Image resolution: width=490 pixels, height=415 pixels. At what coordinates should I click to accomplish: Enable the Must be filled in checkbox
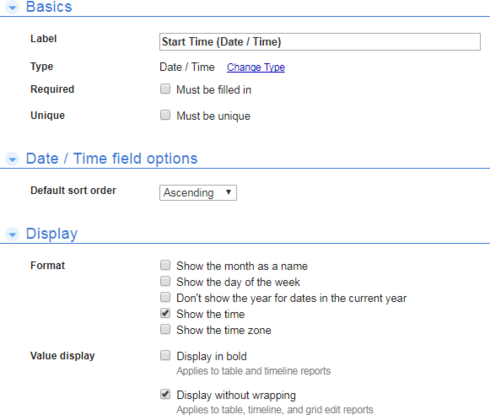165,89
